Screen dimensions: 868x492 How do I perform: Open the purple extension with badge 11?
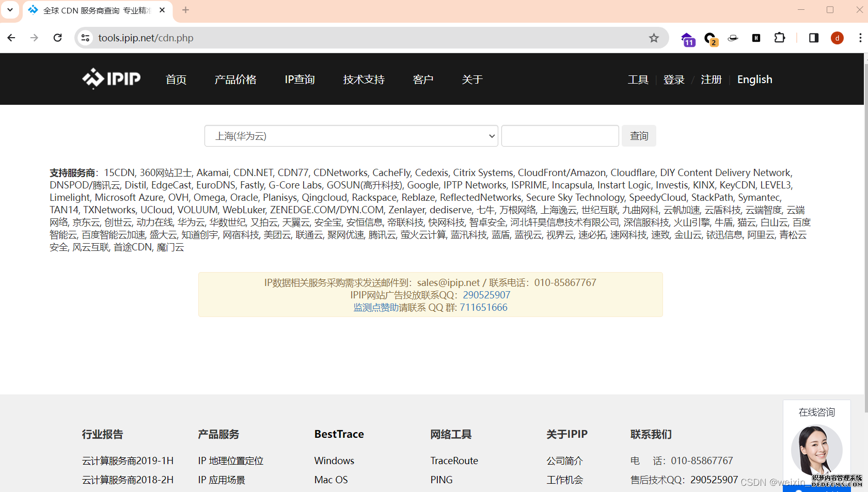tap(687, 39)
